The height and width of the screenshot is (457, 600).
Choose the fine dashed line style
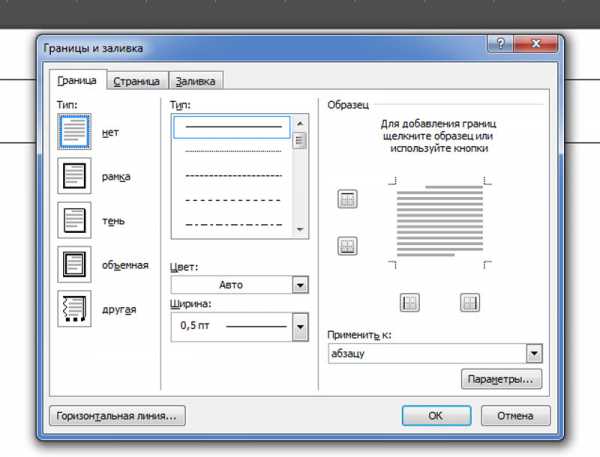click(233, 176)
